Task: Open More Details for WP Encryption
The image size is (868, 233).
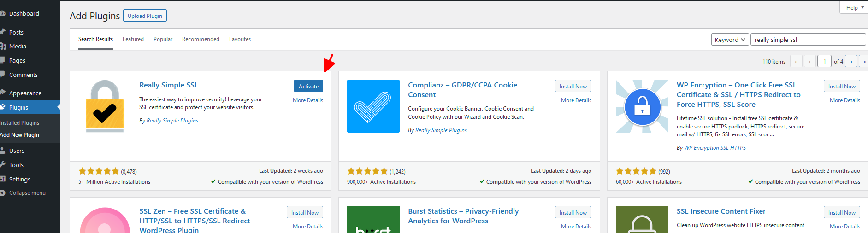Action: tap(845, 100)
